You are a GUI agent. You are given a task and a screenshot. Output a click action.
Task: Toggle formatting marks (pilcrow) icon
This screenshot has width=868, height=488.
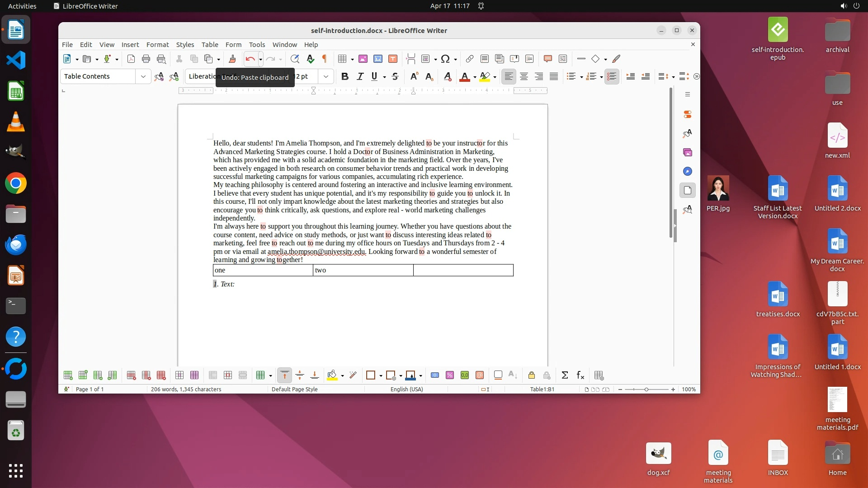[x=324, y=59]
